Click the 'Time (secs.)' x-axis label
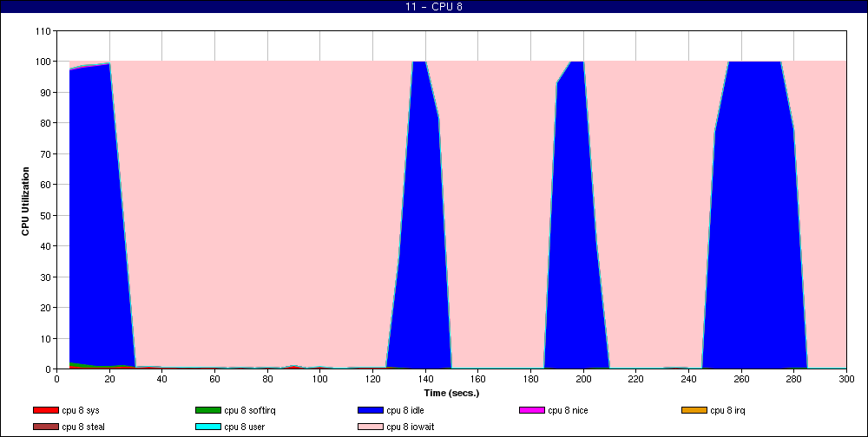The width and height of the screenshot is (868, 437). point(451,394)
